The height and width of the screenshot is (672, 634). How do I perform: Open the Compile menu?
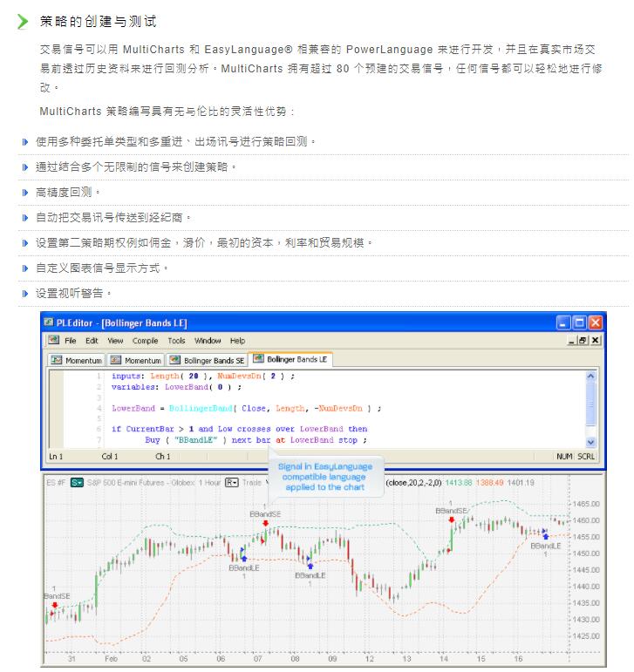point(145,341)
